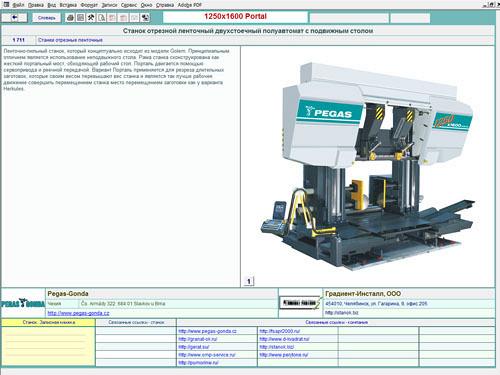Click the Станки отрезные ленточные category field
The height and width of the screenshot is (375, 500).
pos(265,40)
